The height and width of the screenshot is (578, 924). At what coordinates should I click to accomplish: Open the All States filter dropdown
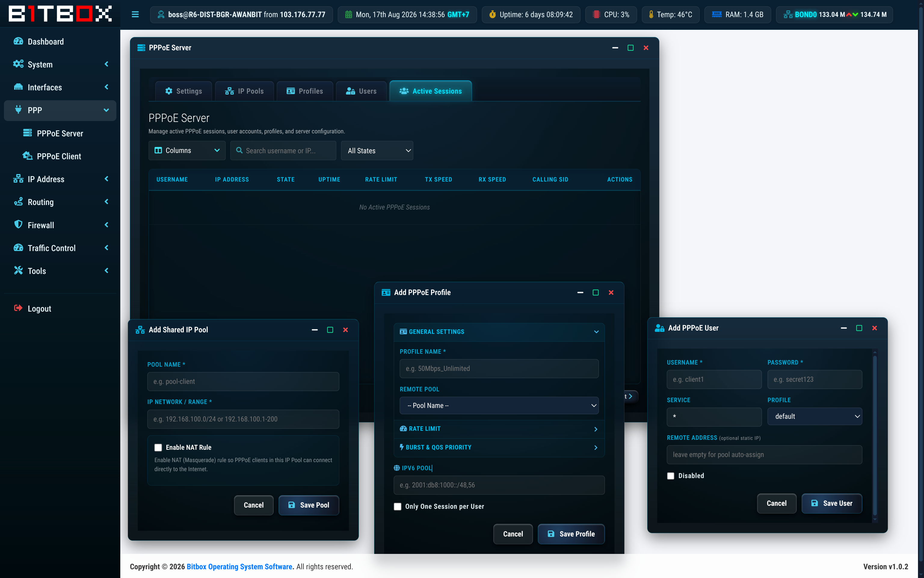pos(377,151)
